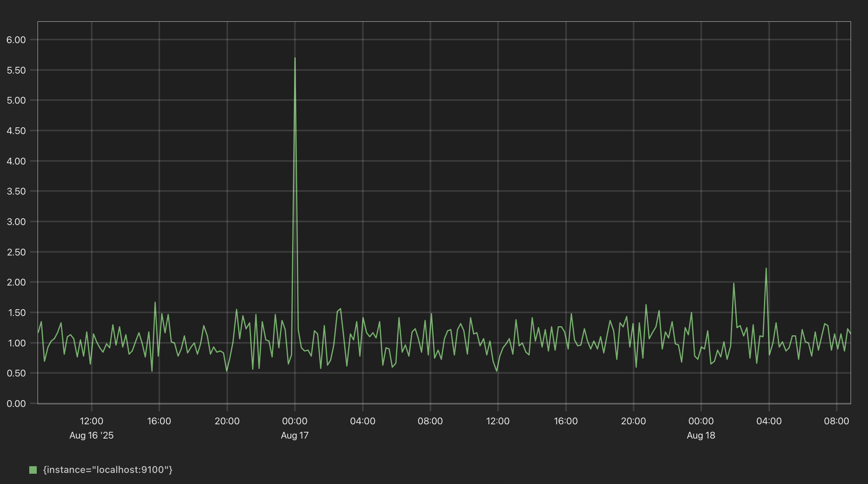
Task: Click the last 08:00 time label on right
Action: 836,421
